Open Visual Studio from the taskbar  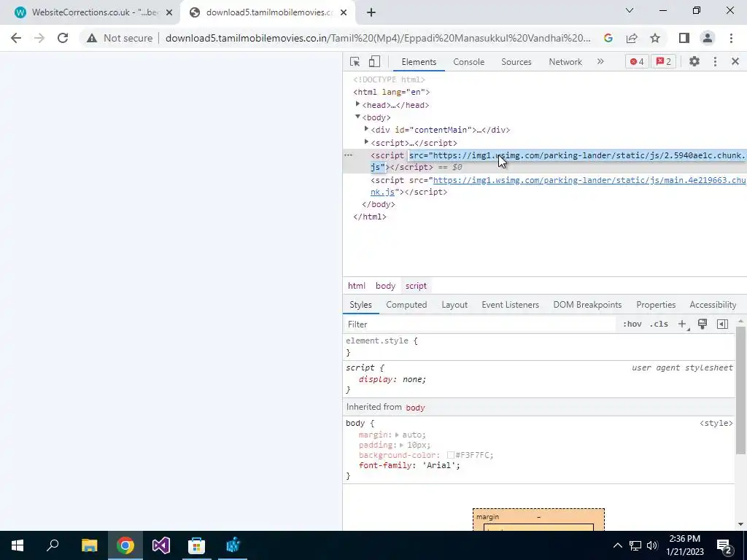pos(161,545)
